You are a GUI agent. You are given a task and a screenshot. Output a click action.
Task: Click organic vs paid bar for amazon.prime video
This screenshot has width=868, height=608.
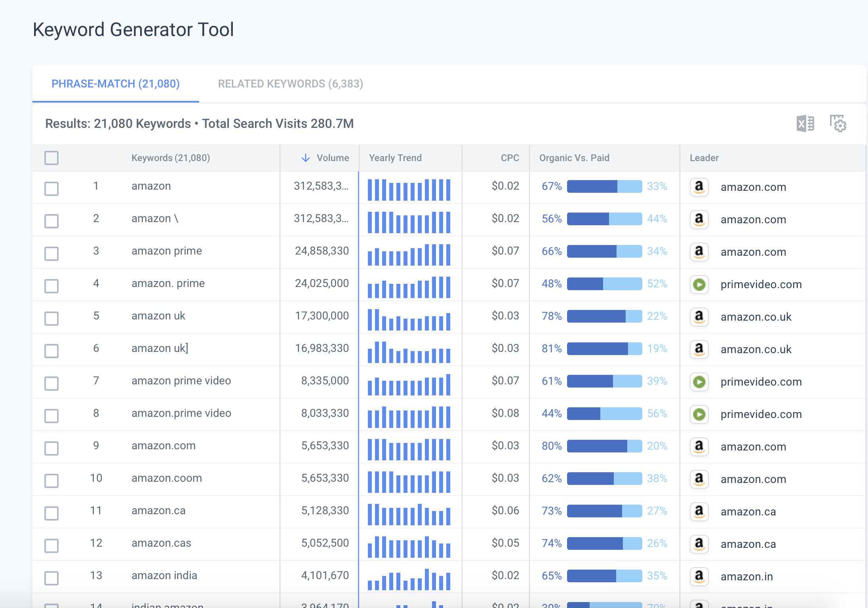[x=604, y=414]
